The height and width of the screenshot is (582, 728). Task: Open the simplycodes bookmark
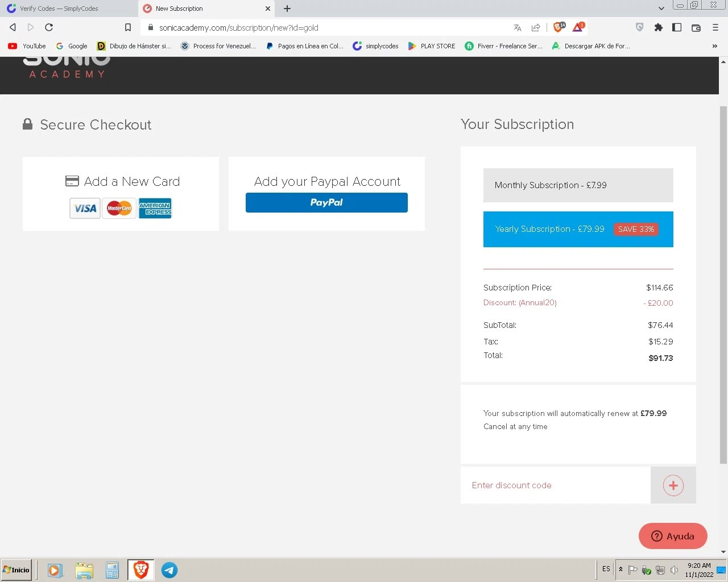(375, 46)
